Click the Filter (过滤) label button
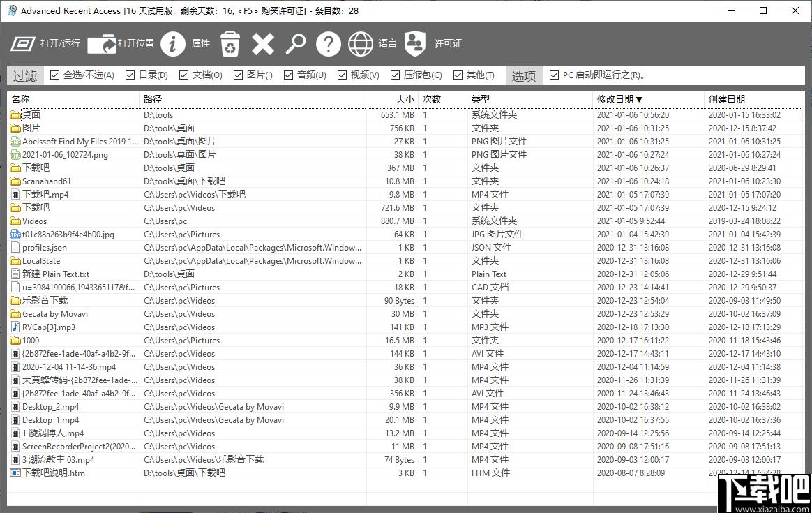Screen dimensions: 812x513 [25, 76]
